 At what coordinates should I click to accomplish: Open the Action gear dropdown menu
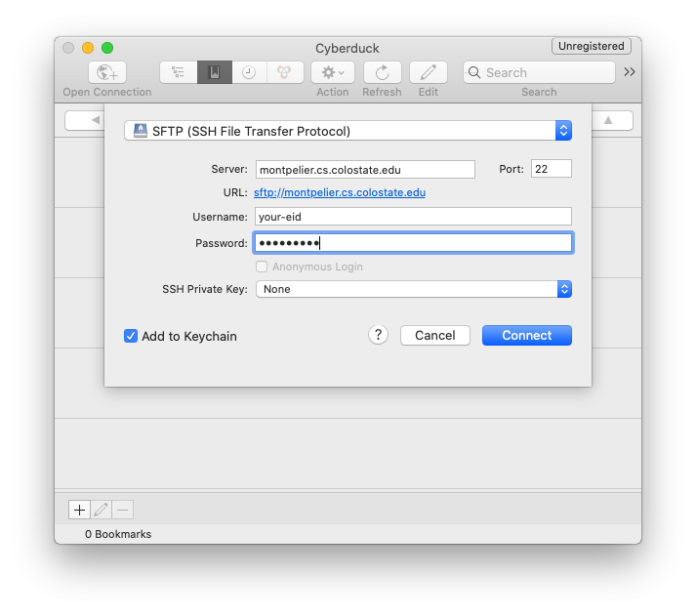(333, 72)
